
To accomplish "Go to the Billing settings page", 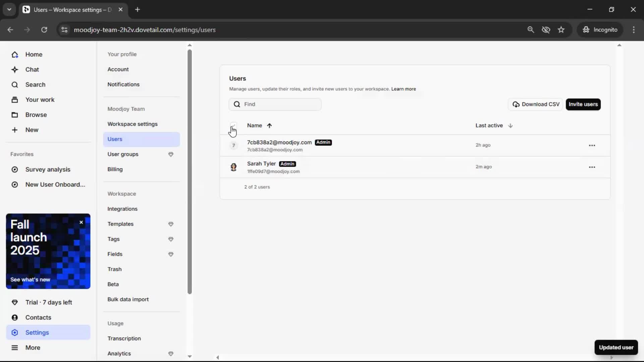I will click(x=115, y=169).
